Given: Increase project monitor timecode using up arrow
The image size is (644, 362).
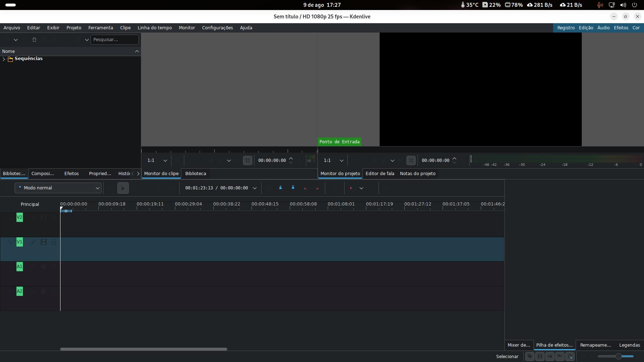Looking at the screenshot, I should pyautogui.click(x=454, y=158).
